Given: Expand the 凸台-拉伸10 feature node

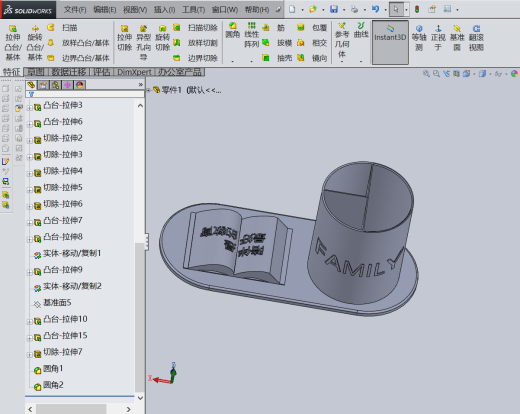Looking at the screenshot, I should coord(30,322).
